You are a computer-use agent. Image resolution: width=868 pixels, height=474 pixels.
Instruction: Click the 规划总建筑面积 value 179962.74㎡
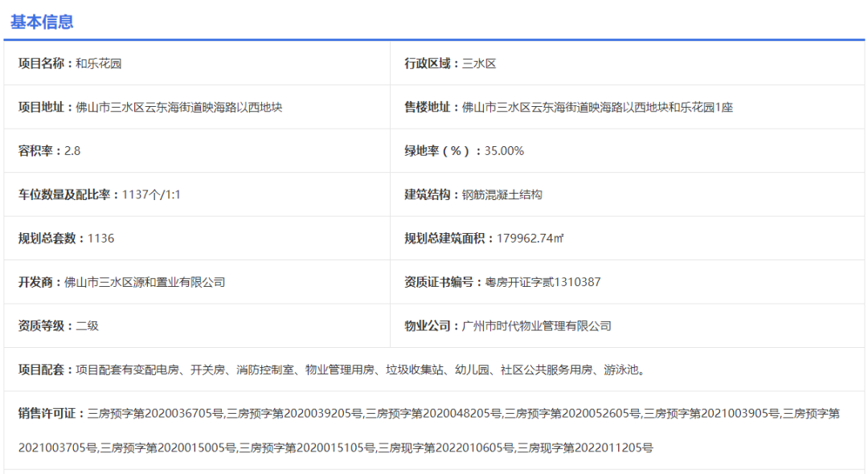point(530,237)
